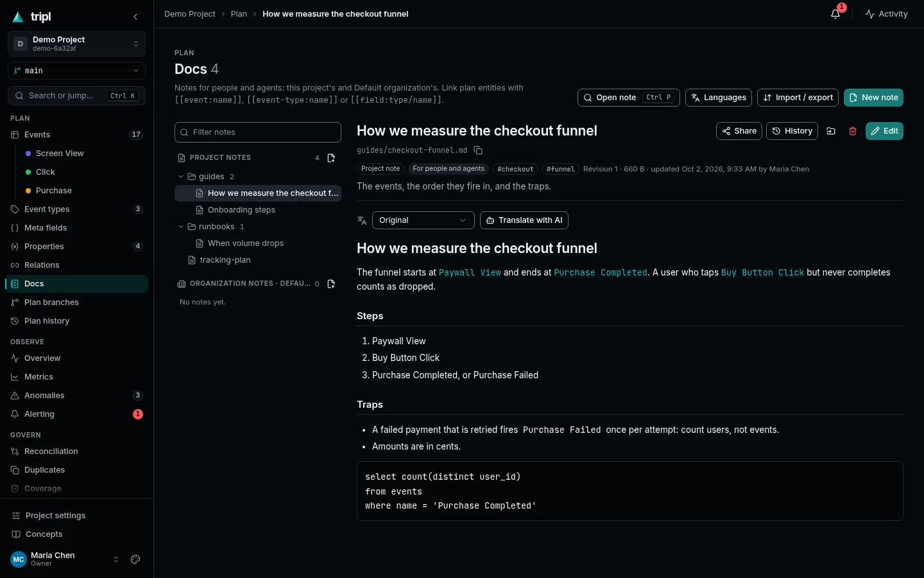924x578 pixels.
Task: Select the Onboarding steps note
Action: pyautogui.click(x=258, y=210)
